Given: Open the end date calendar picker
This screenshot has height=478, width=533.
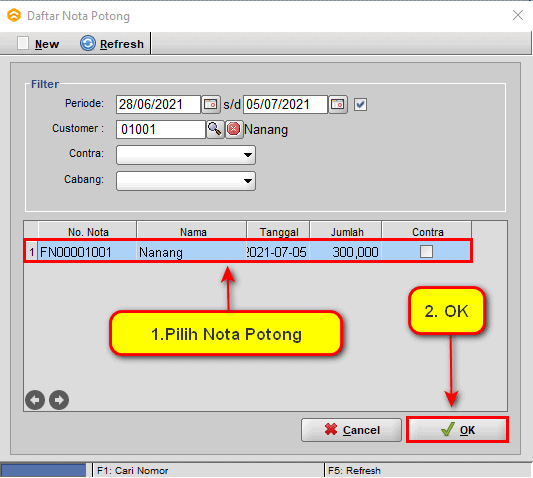Looking at the screenshot, I should [x=338, y=104].
